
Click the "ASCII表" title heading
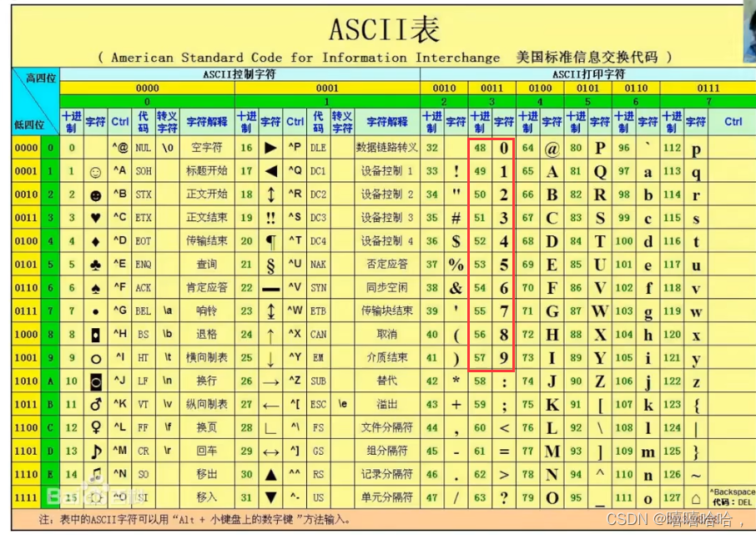[x=385, y=29]
